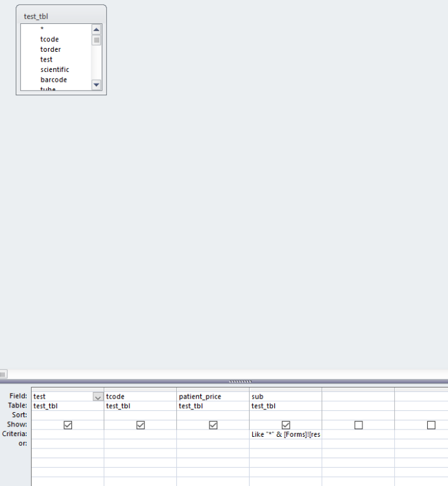
Task: Click column selector bar above test field
Action: click(x=67, y=389)
